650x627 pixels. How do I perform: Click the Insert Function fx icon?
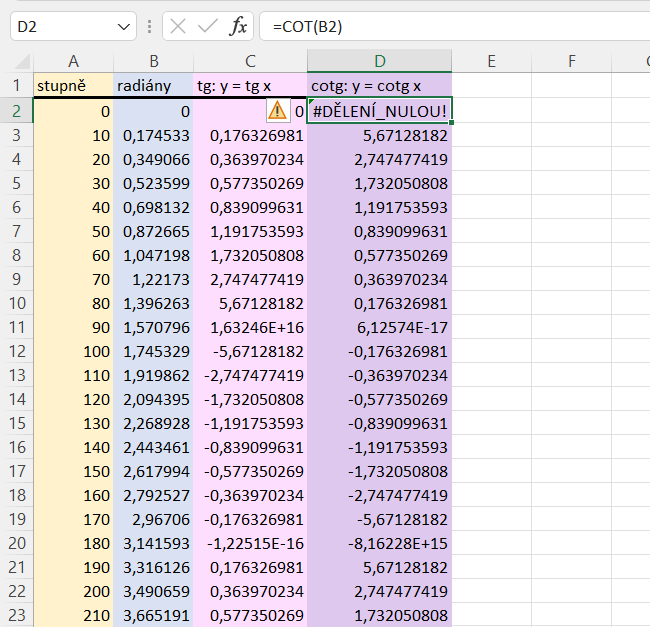tap(238, 27)
